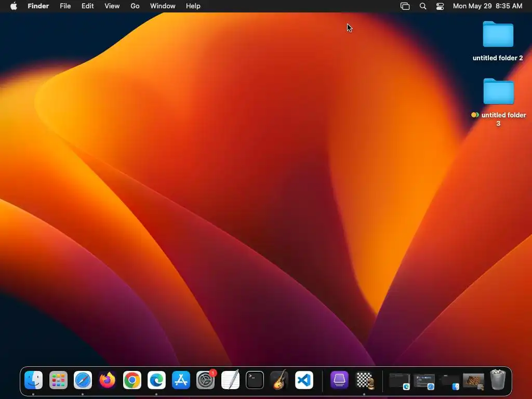Restore minimized Edge window in Dock
The width and height of the screenshot is (532, 399).
[400, 381]
